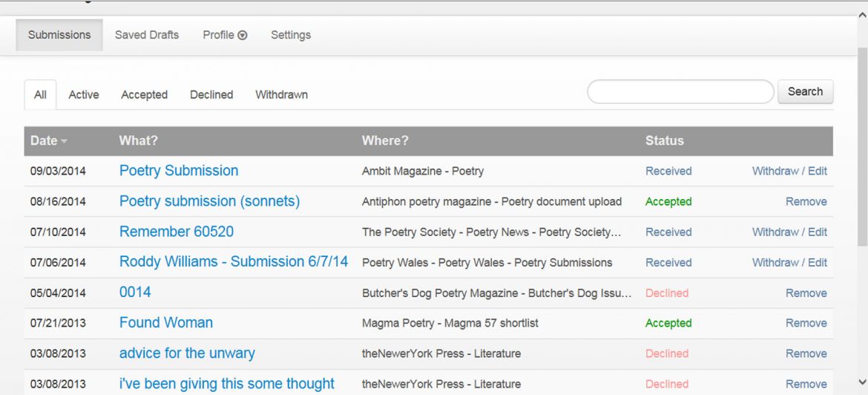This screenshot has height=395, width=868.
Task: Switch to the Saved Drafts tab
Action: 147,35
